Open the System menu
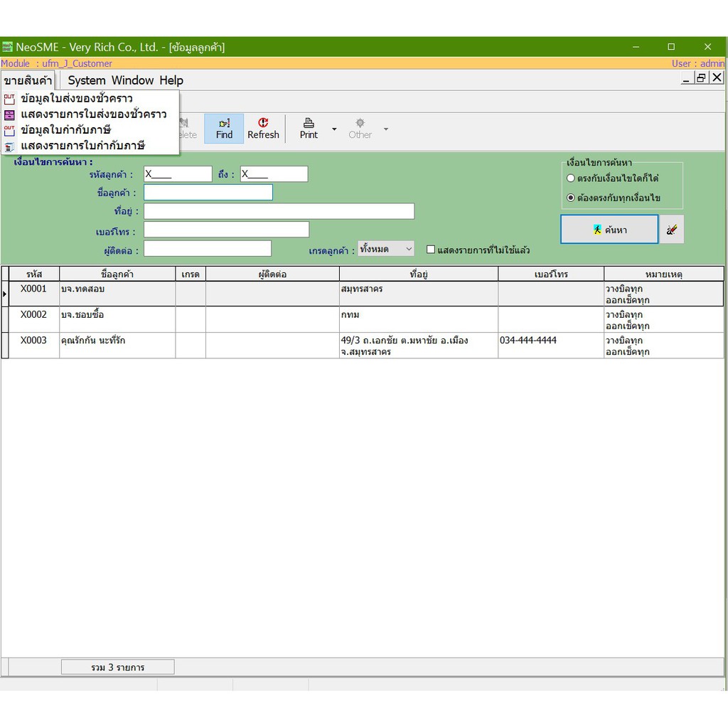728x728 pixels. (87, 80)
